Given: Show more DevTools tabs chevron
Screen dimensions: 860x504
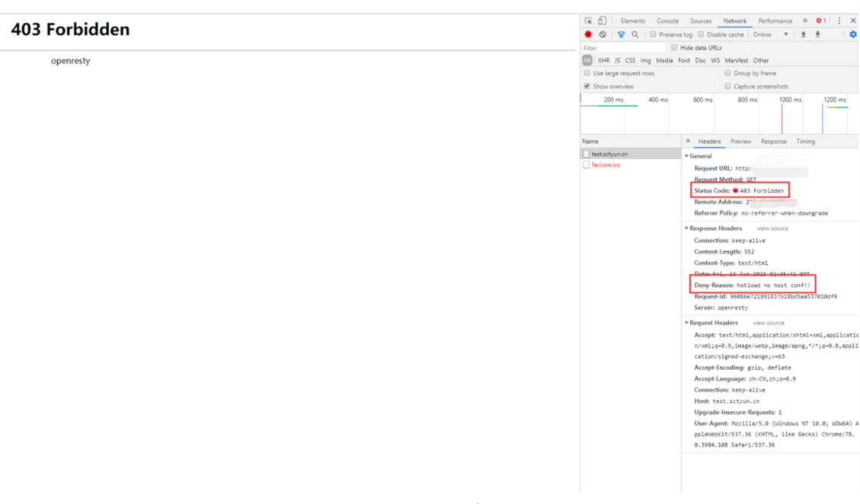Looking at the screenshot, I should click(805, 21).
